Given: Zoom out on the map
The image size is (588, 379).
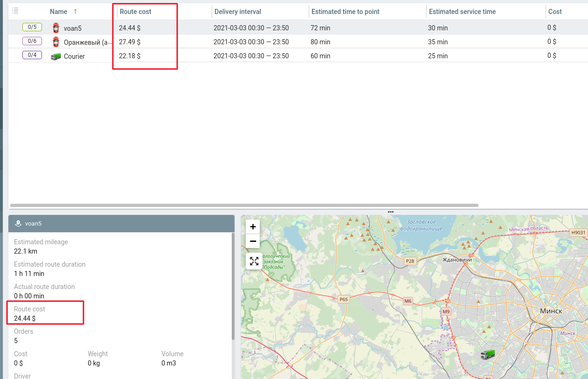Looking at the screenshot, I should click(x=253, y=241).
